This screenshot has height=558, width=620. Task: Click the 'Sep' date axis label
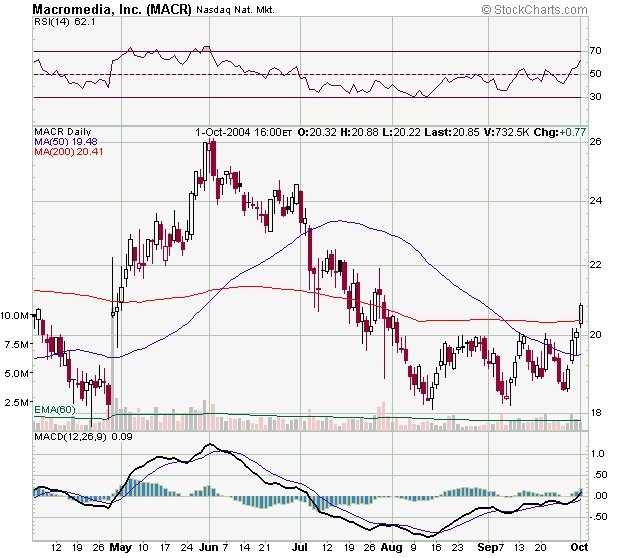pos(488,547)
